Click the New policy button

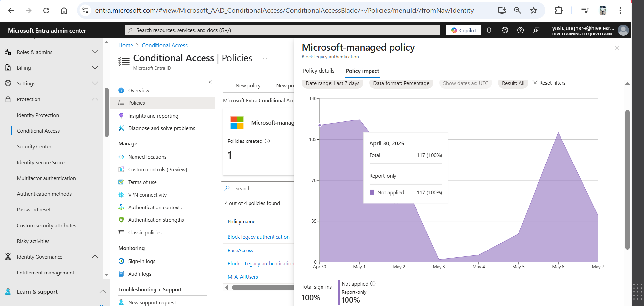(x=243, y=85)
